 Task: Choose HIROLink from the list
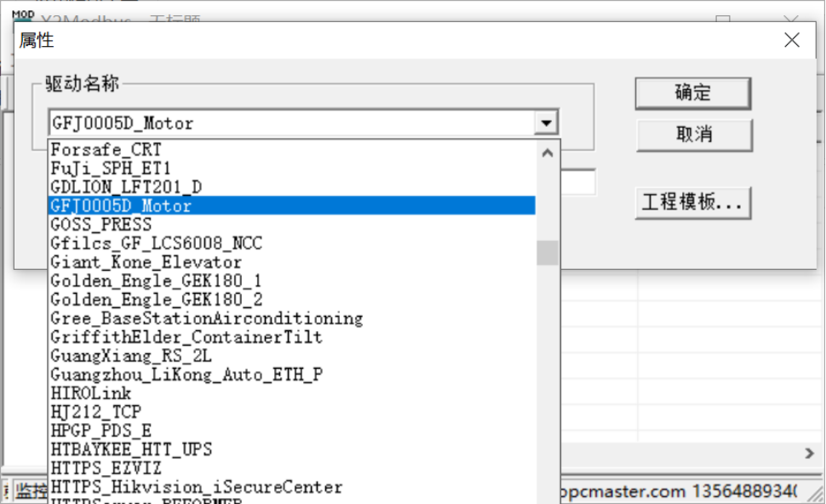click(x=292, y=393)
